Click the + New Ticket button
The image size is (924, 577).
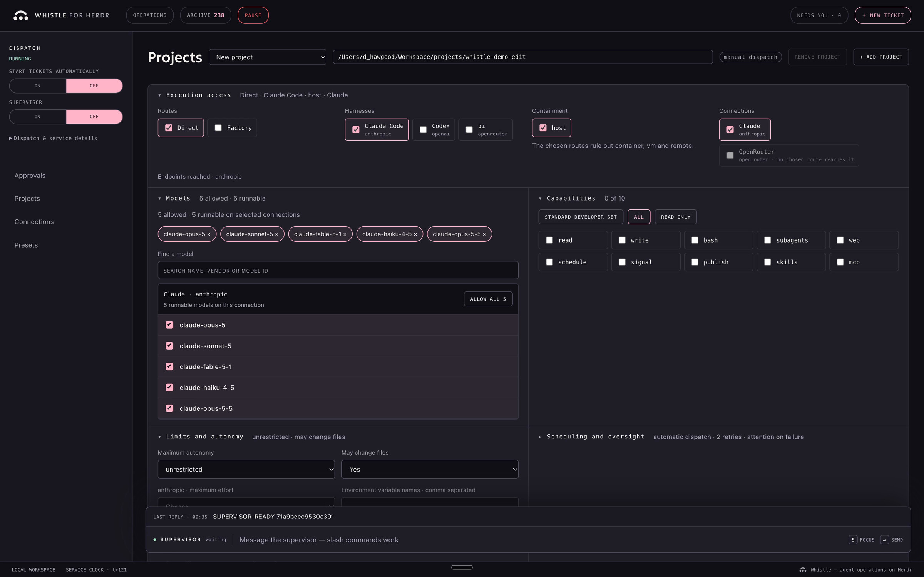click(883, 15)
